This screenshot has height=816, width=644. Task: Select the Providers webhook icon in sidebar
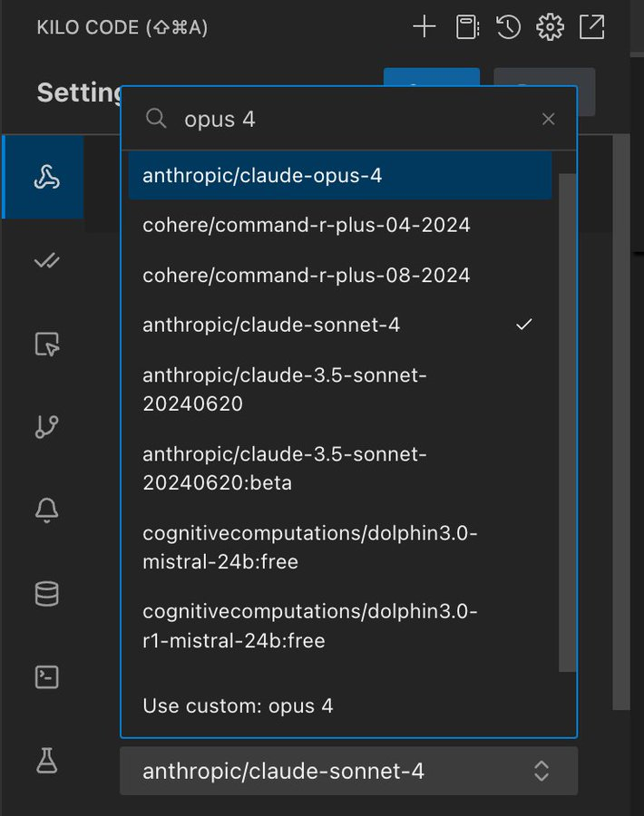coord(46,178)
